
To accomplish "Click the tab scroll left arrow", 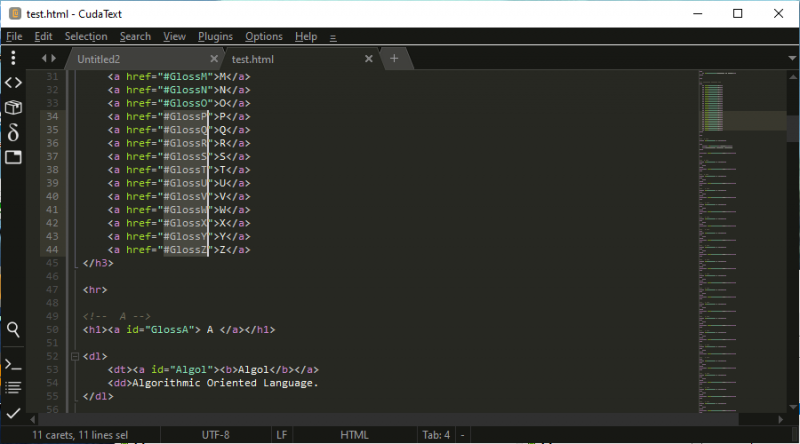I will 44,58.
